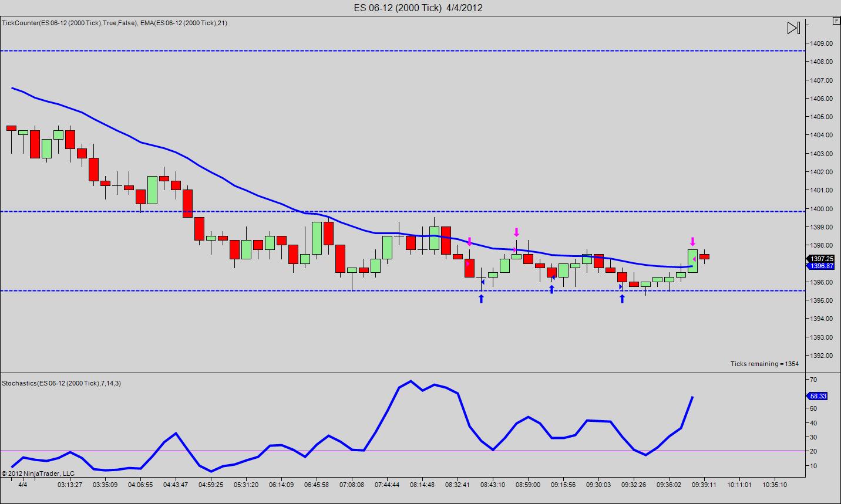Click the 1400.00 price axis label
This screenshot has width=841, height=504.
click(x=821, y=209)
